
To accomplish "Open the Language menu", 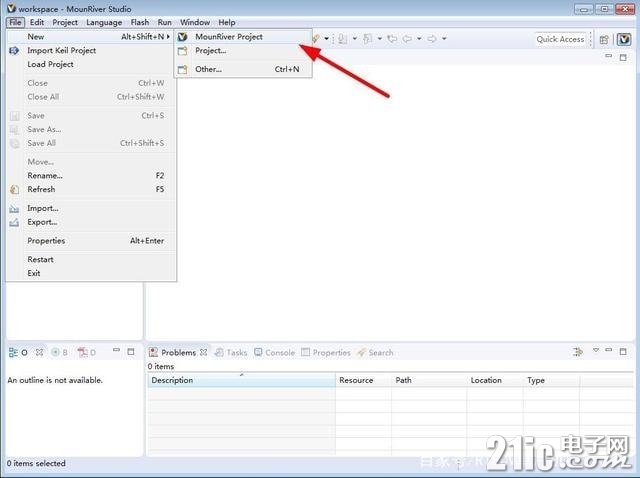I will (x=104, y=22).
